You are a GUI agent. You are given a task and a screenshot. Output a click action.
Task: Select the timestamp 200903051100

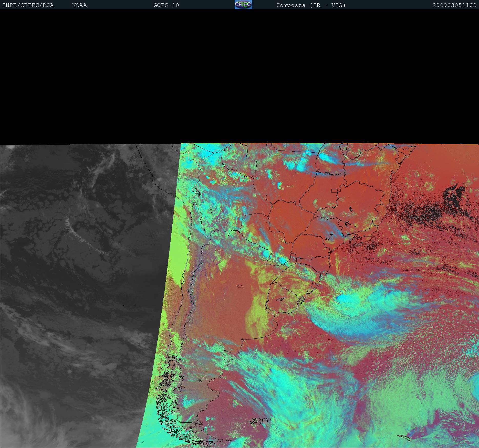click(454, 5)
